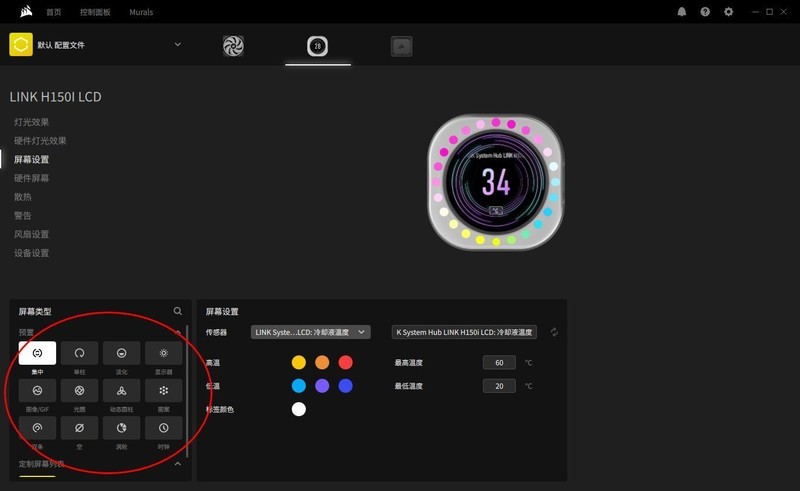Open the help question mark icon
The image size is (800, 491).
(x=705, y=12)
